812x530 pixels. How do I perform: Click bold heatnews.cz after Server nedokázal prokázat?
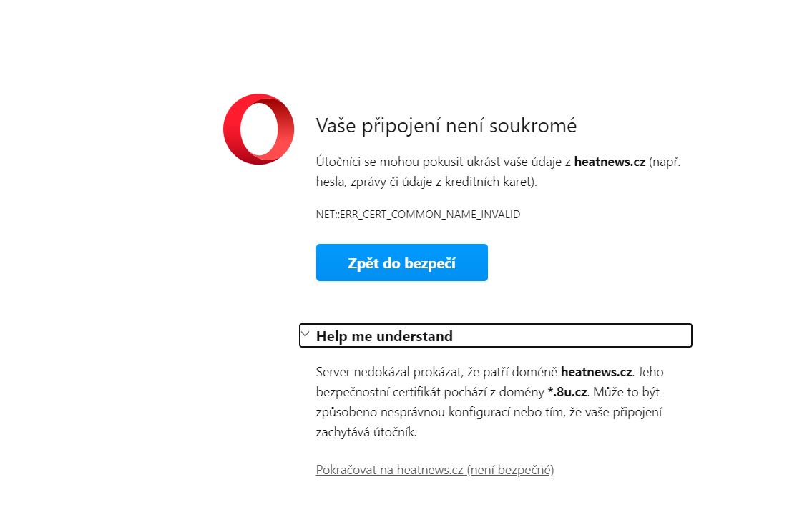coord(596,372)
